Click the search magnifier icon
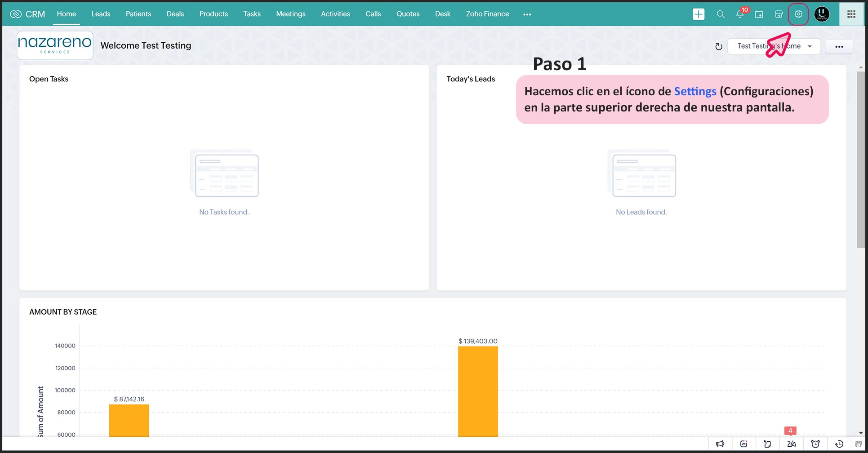This screenshot has height=453, width=868. pos(720,14)
